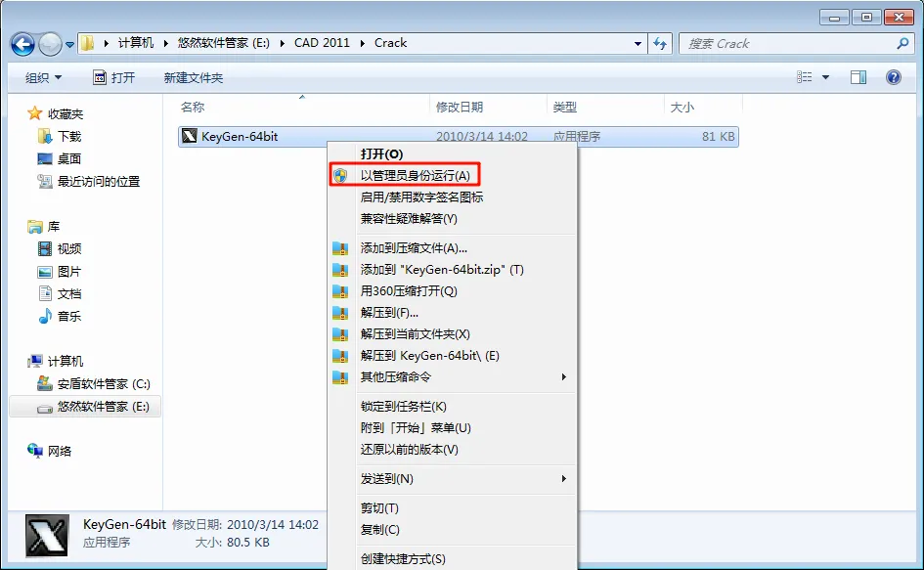Click the change view icon
The image size is (924, 570).
point(805,77)
